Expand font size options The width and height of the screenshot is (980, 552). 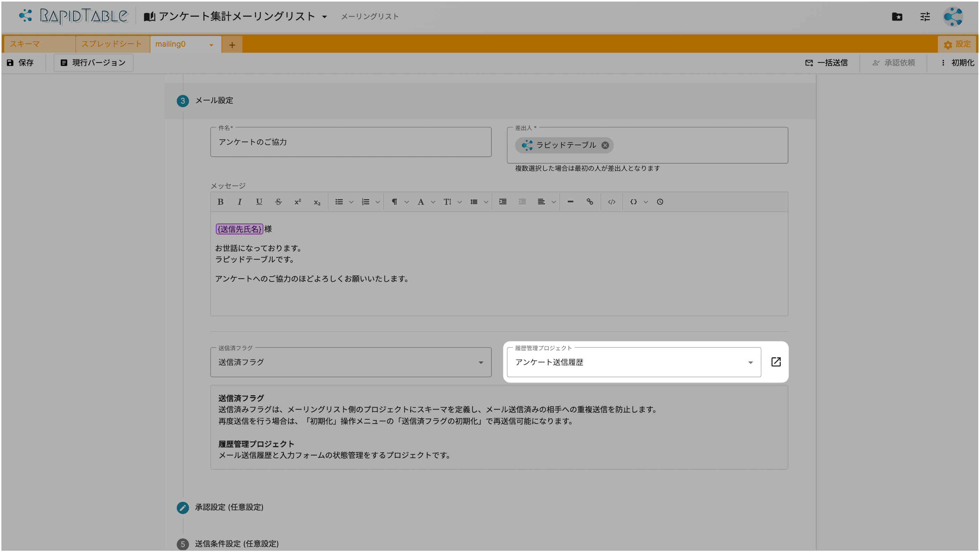[x=460, y=202]
